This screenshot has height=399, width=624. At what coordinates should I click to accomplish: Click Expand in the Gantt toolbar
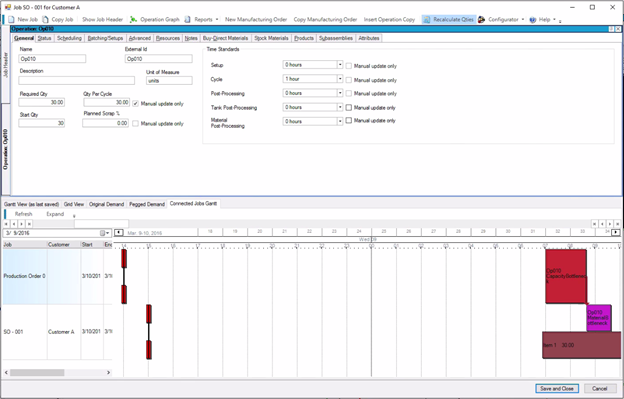pos(55,214)
